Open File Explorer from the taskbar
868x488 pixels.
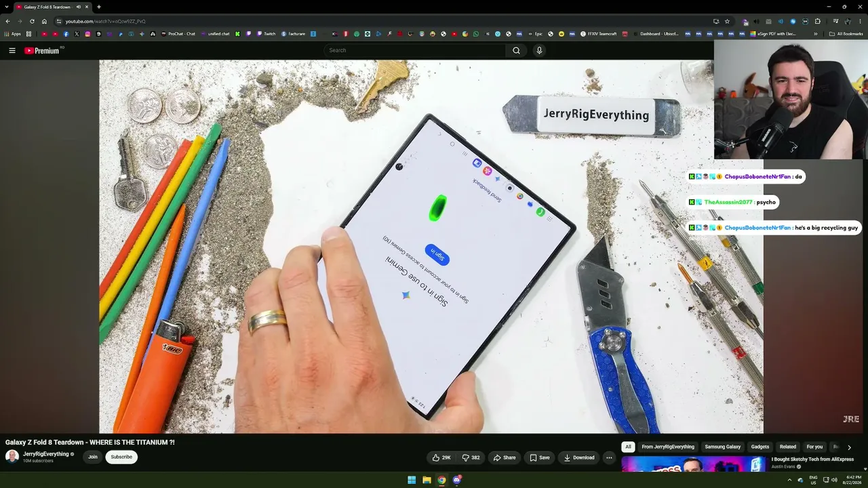click(x=427, y=480)
